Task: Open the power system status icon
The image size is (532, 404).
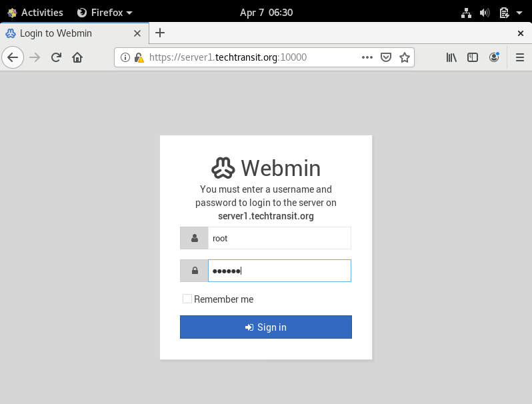Action: click(504, 13)
